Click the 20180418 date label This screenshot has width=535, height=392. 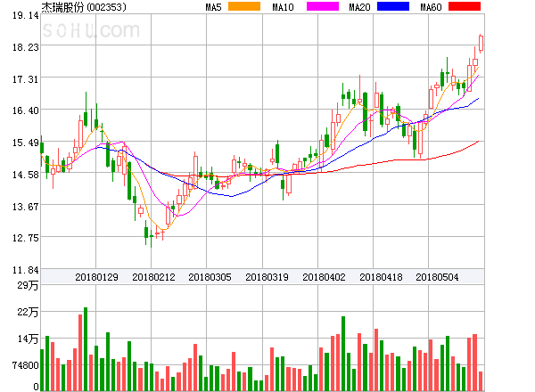(x=381, y=277)
